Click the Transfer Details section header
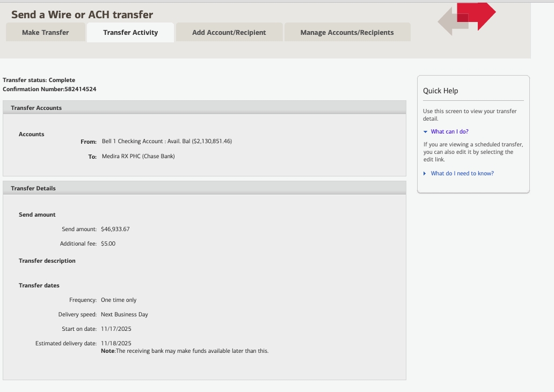This screenshot has width=554, height=392. tap(33, 188)
